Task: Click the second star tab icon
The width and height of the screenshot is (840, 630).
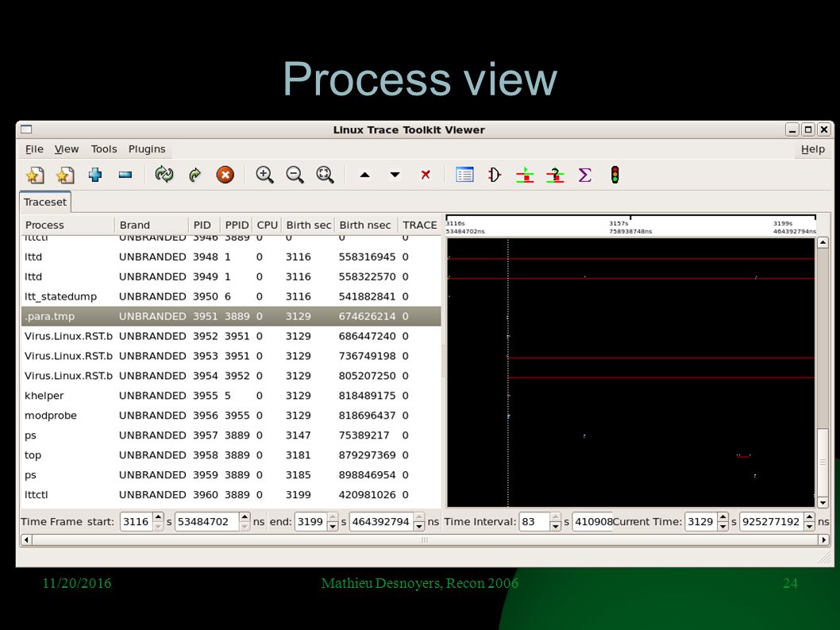Action: tap(65, 175)
